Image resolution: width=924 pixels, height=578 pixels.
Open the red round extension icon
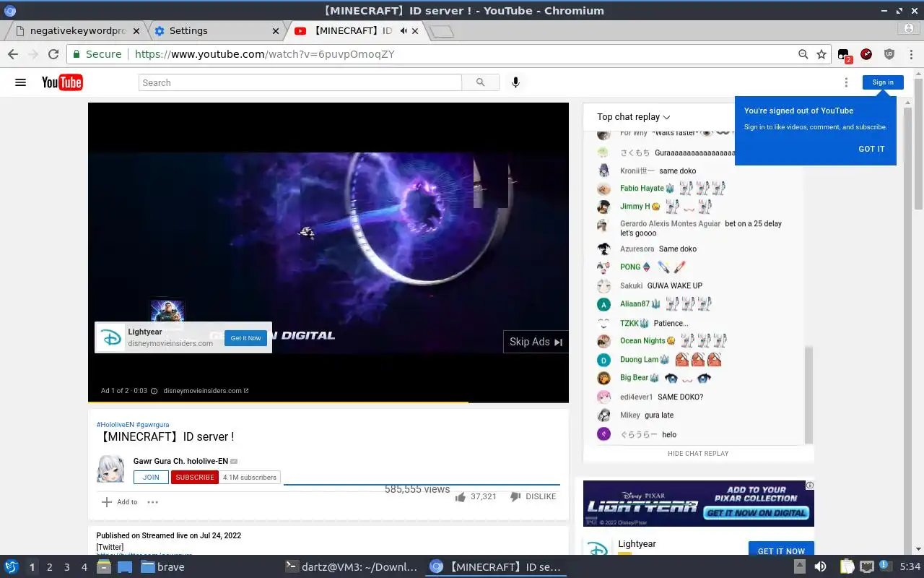pos(866,54)
